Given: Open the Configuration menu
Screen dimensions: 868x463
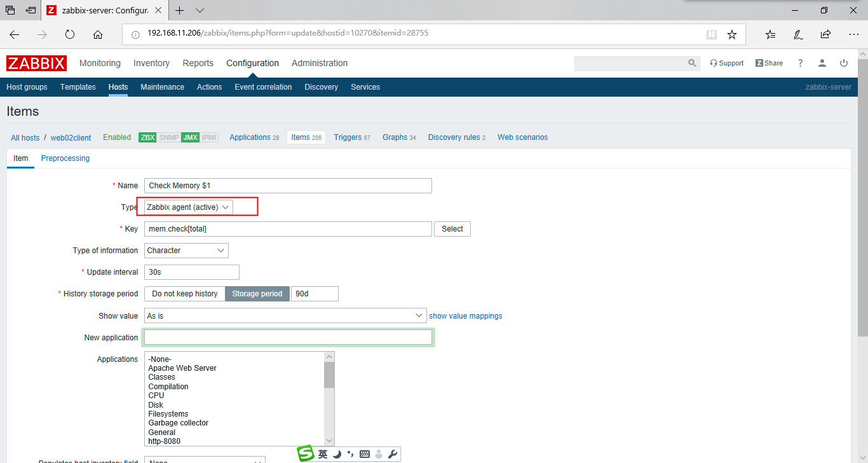Looking at the screenshot, I should click(252, 63).
